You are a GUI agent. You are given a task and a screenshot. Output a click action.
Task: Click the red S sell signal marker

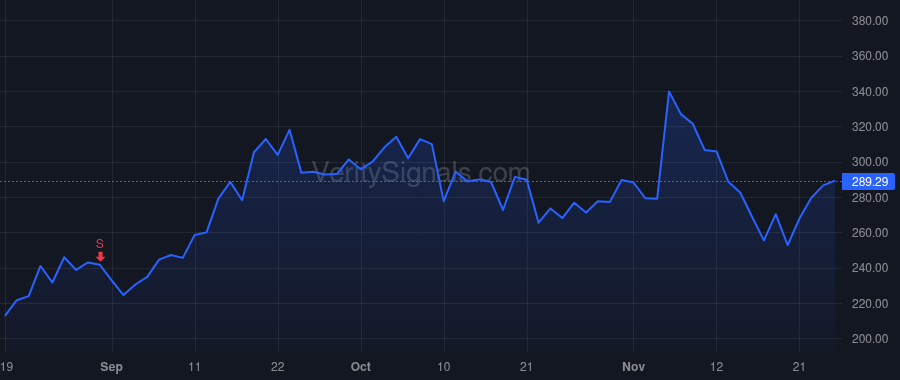(x=100, y=251)
